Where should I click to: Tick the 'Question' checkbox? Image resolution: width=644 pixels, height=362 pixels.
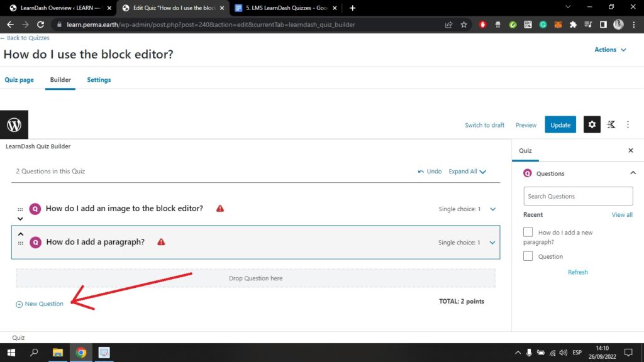528,256
